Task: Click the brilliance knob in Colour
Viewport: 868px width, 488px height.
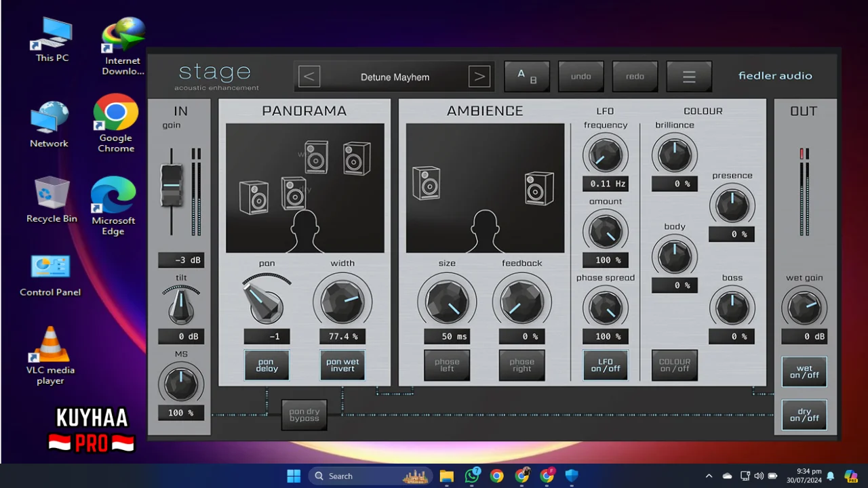Action: pos(675,155)
